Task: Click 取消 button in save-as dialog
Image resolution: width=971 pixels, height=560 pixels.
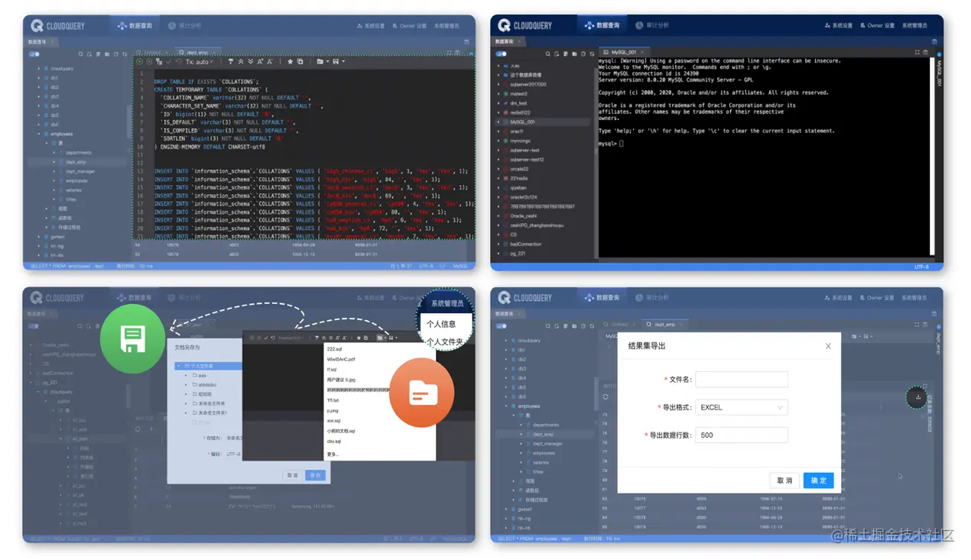Action: (x=291, y=475)
